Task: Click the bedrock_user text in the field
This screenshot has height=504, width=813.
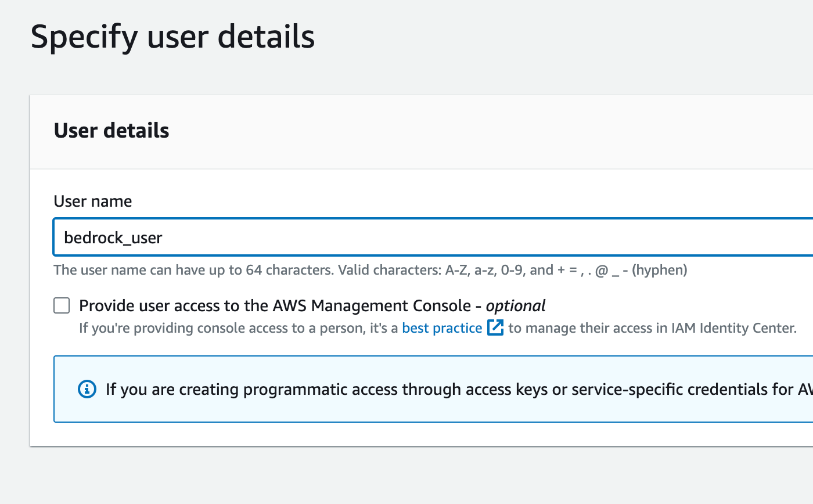Action: 113,237
